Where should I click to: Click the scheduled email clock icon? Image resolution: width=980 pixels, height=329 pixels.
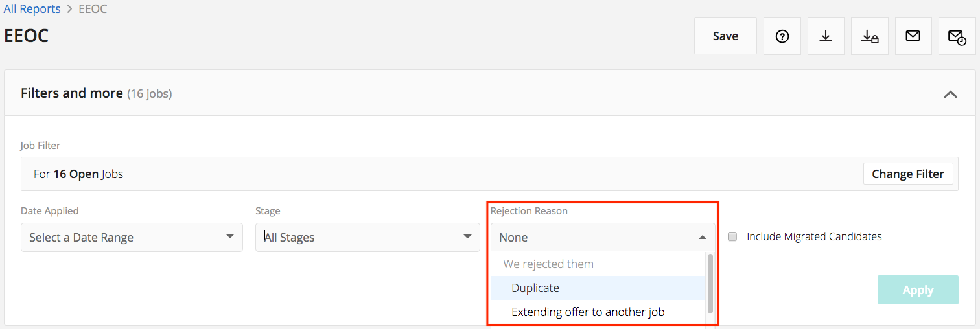coord(957,36)
